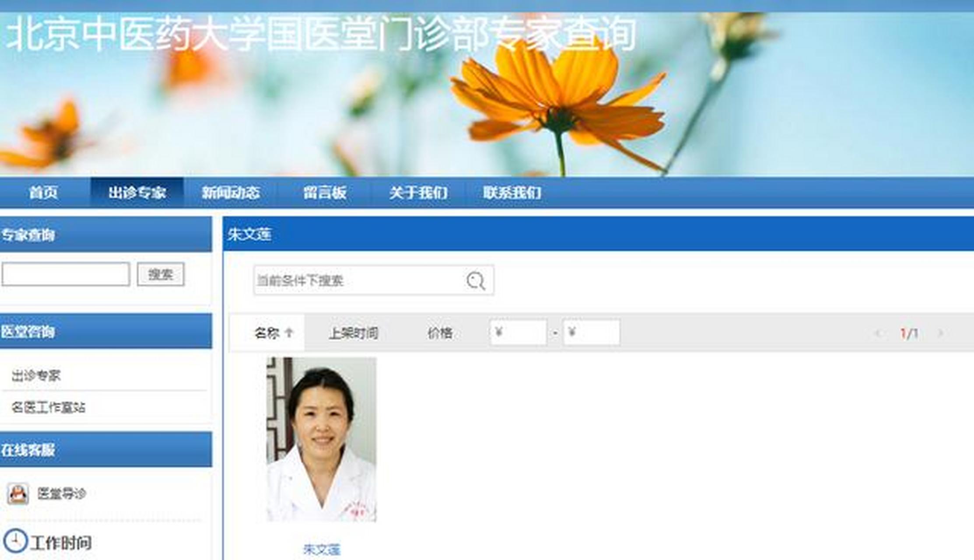This screenshot has width=974, height=560.
Task: Click the 朱文莲 doctor photo thumbnail
Action: click(x=322, y=439)
